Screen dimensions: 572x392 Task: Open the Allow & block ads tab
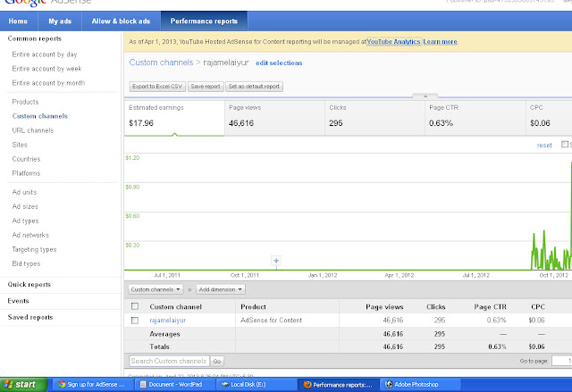click(x=122, y=21)
